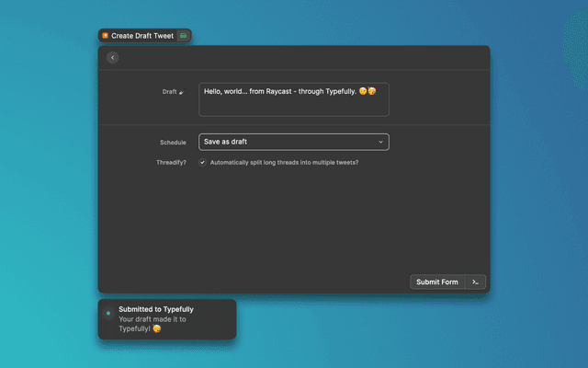Image resolution: width=588 pixels, height=368 pixels.
Task: Click the kiss emoji in toast message
Action: tap(157, 328)
